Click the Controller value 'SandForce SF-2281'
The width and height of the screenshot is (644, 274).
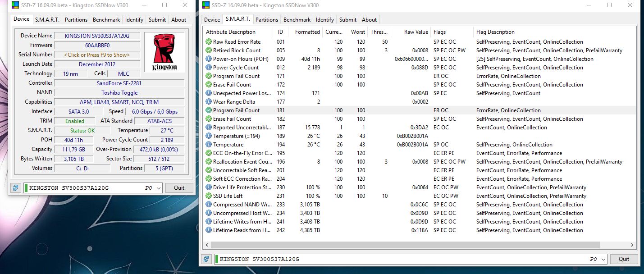click(x=119, y=83)
